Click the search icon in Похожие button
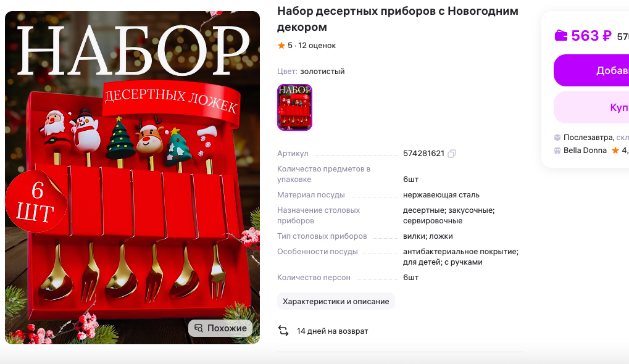 point(198,328)
